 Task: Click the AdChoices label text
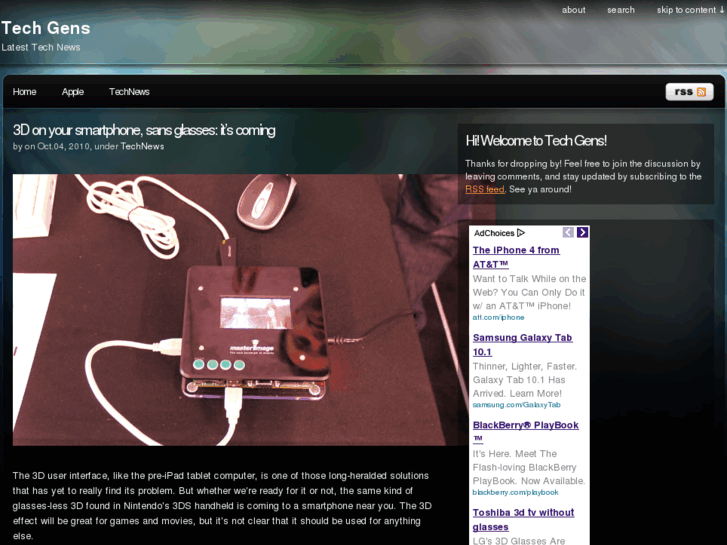(494, 233)
